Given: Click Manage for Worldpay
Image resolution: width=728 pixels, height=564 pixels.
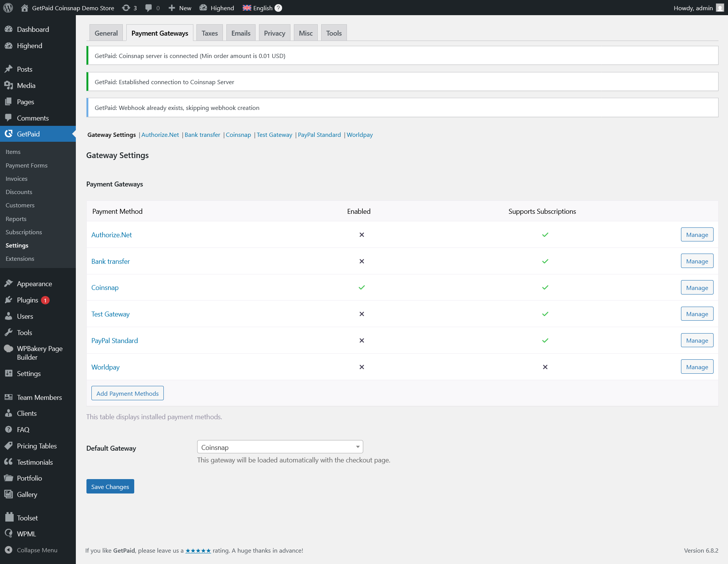Looking at the screenshot, I should 697,367.
